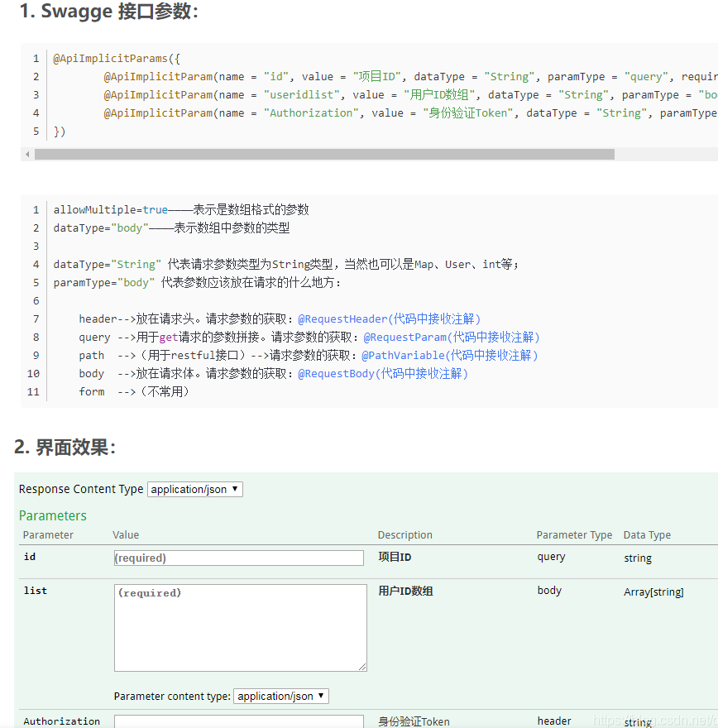Click the "Data Type" column header
This screenshot has width=718, height=728.
coord(647,535)
